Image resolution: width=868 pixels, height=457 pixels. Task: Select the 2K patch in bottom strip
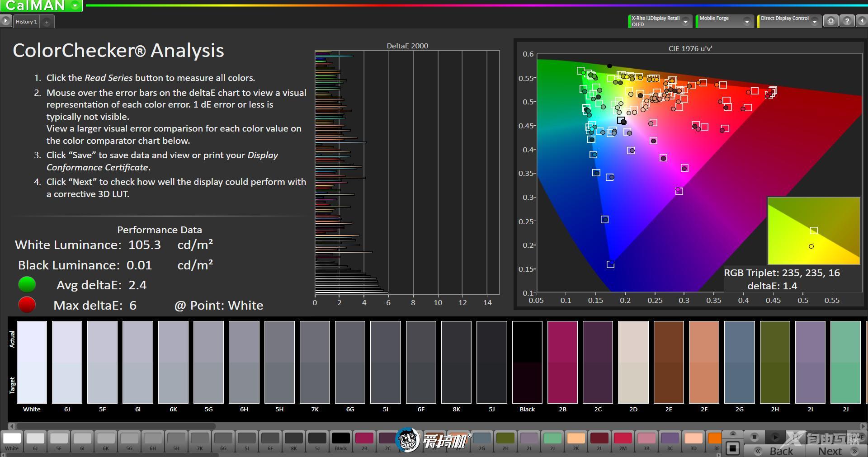576,441
